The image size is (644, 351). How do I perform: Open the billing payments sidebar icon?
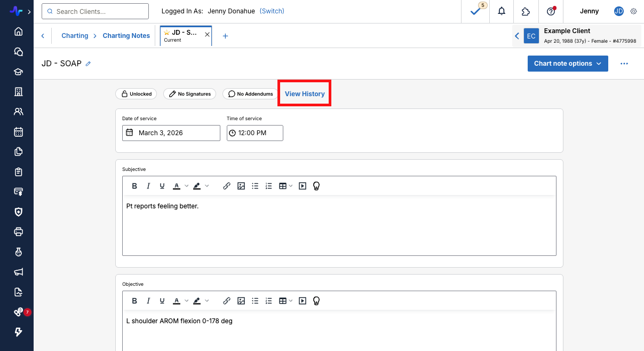[x=18, y=192]
